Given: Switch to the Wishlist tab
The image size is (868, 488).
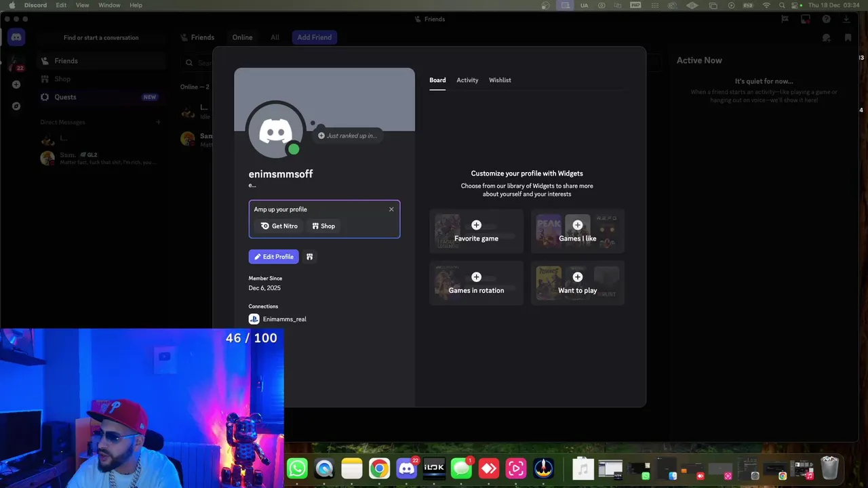Looking at the screenshot, I should 500,80.
